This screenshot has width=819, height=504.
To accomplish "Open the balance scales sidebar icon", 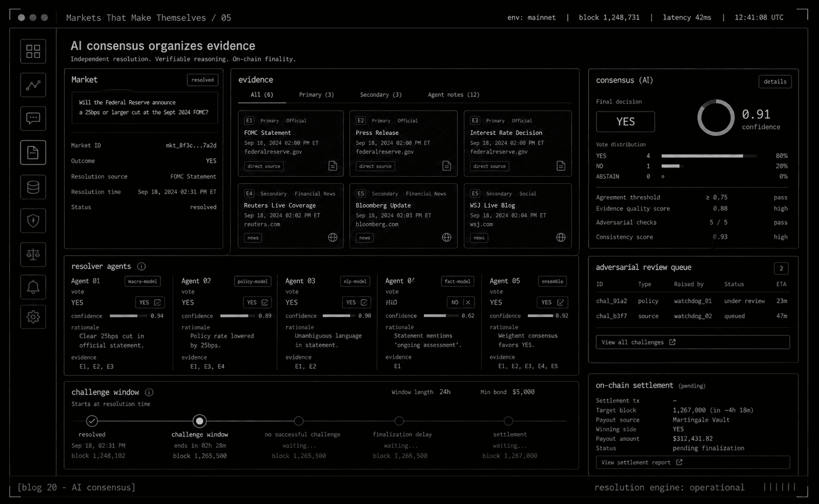I will (33, 255).
